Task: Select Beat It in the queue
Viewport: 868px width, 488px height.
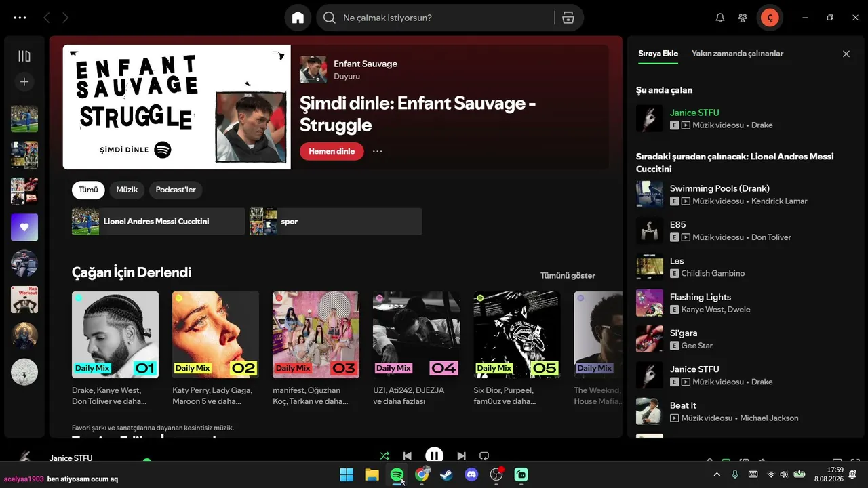Action: [x=683, y=405]
